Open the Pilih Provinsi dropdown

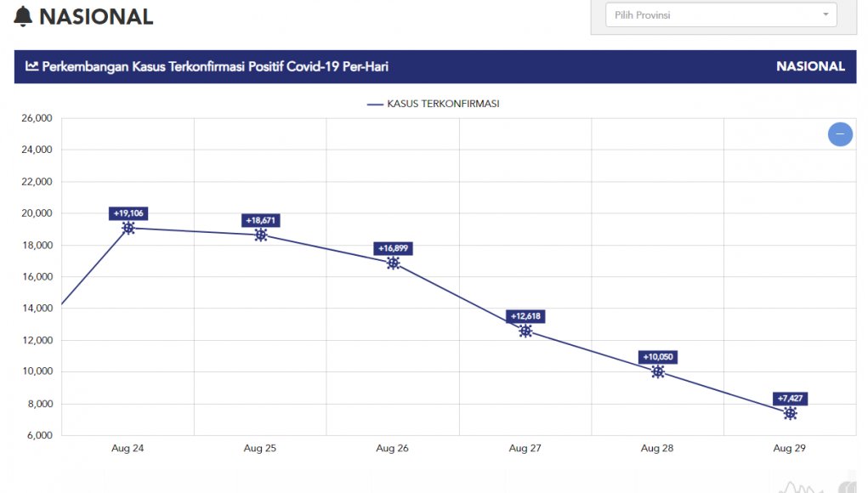pos(714,15)
